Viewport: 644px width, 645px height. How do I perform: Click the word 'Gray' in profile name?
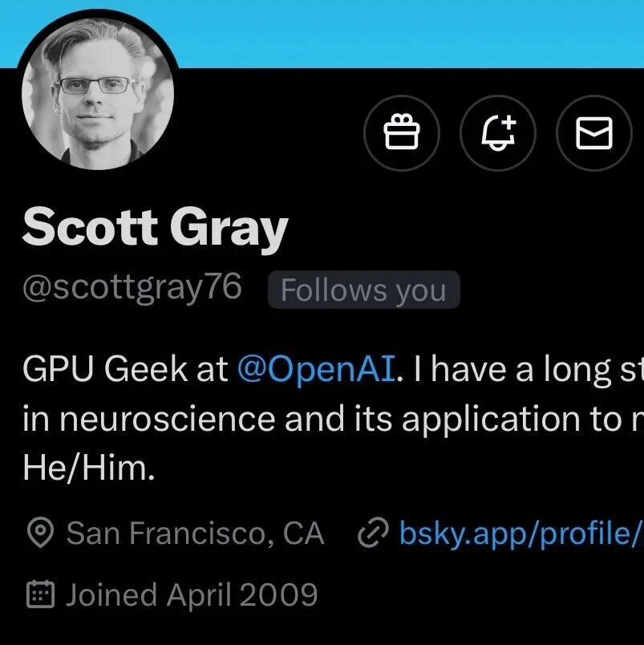pyautogui.click(x=228, y=229)
